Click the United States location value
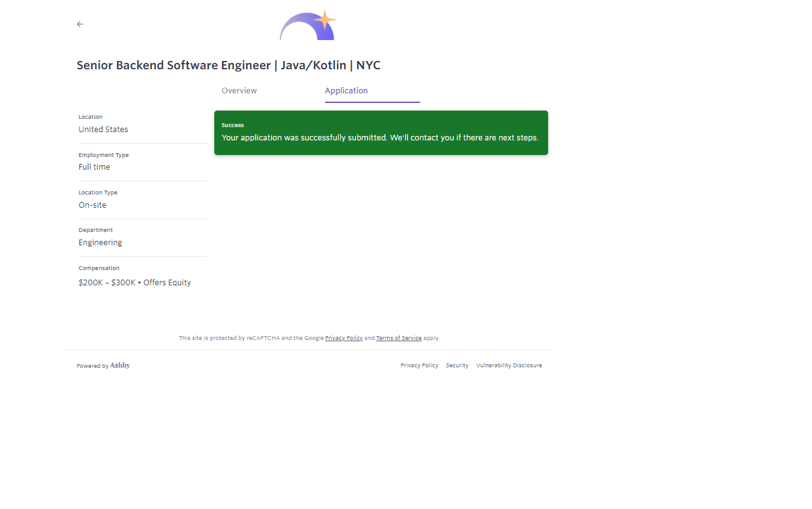Viewport: 812px width, 509px height. pyautogui.click(x=104, y=130)
